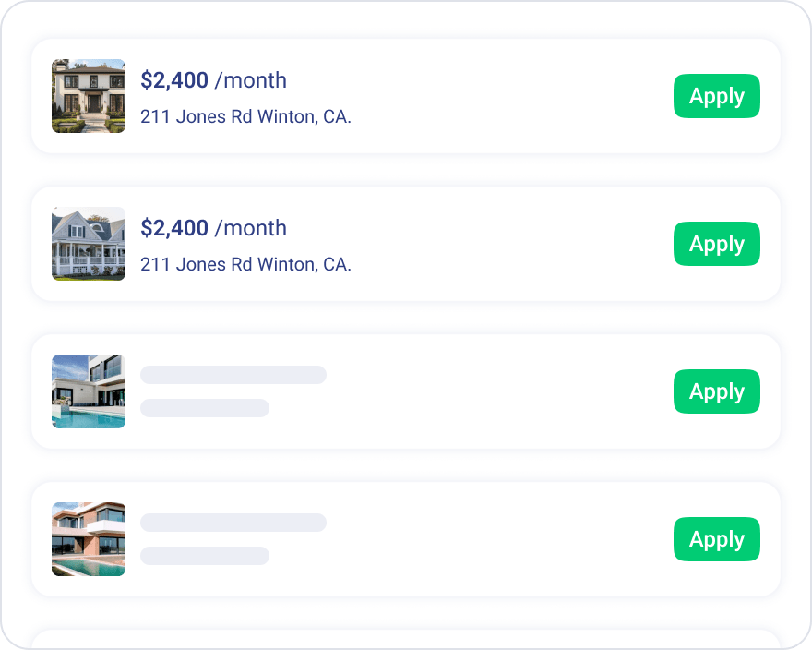Click empty area of fourth listing card

click(507, 539)
